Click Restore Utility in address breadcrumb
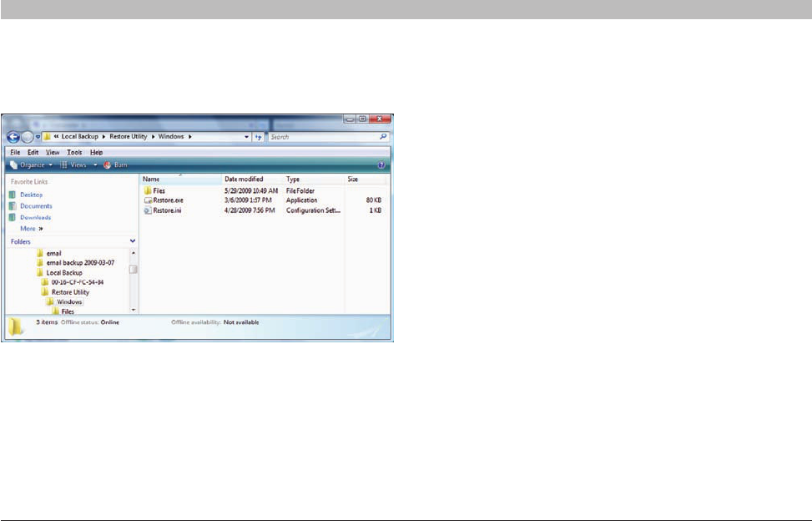 coord(129,137)
